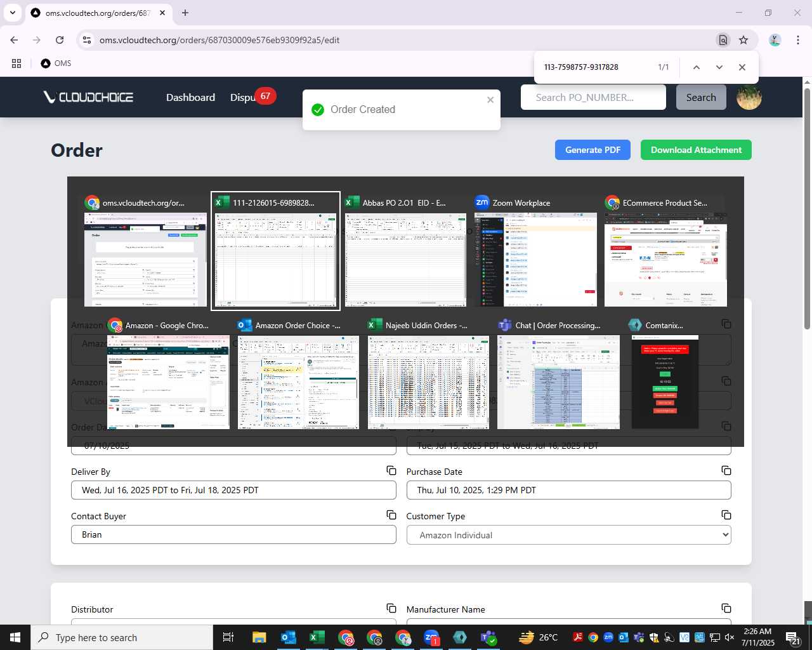Open Task View from taskbar
This screenshot has width=812, height=650.
pos(228,637)
